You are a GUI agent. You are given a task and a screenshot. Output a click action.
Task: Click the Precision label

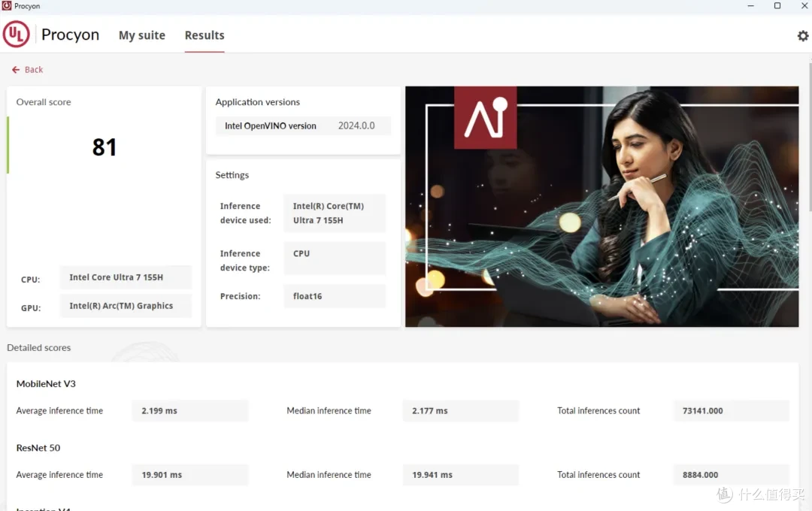tap(240, 296)
